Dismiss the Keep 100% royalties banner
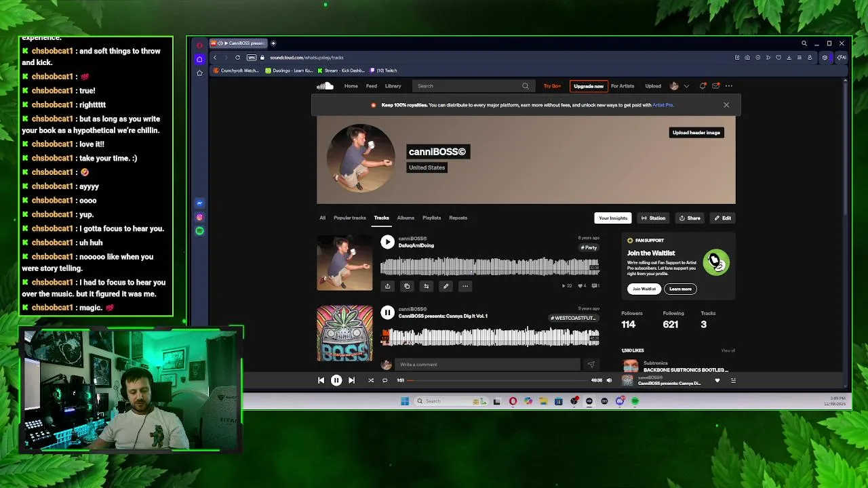 point(726,105)
